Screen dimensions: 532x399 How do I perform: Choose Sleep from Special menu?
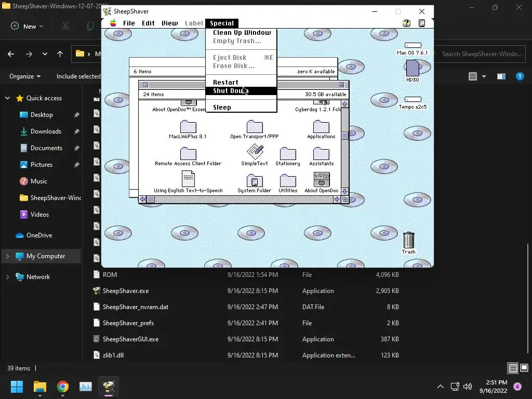coord(241,108)
